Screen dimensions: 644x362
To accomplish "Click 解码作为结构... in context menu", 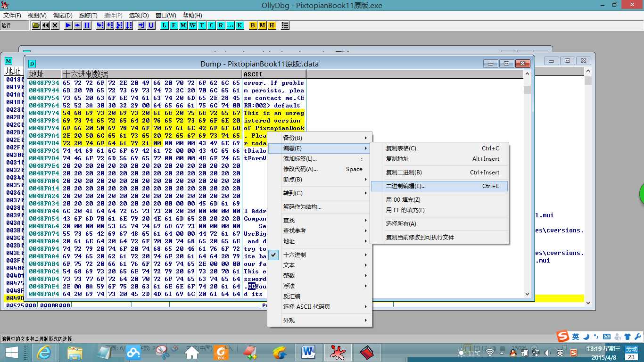I will click(320, 207).
